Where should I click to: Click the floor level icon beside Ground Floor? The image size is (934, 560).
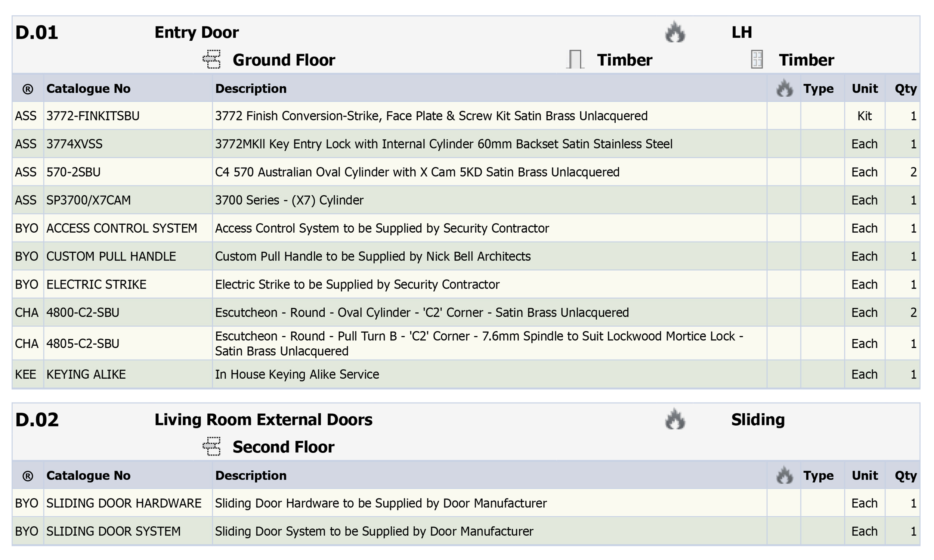pos(212,60)
